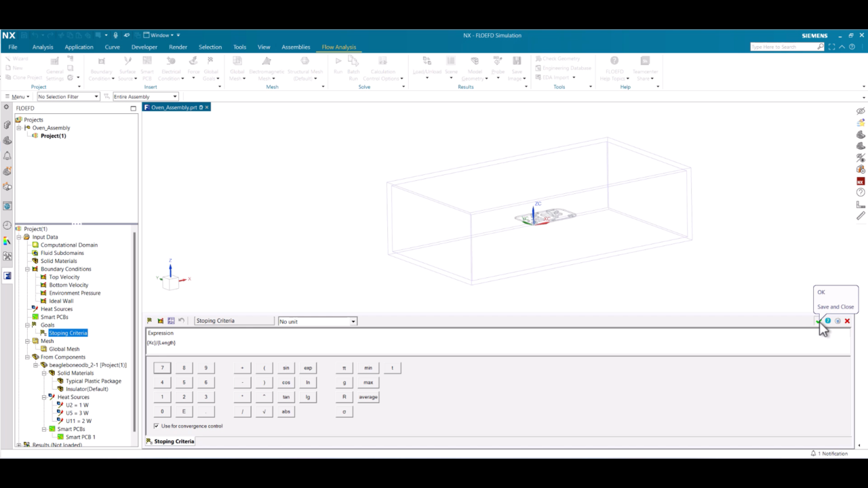The height and width of the screenshot is (488, 868).
Task: Collapse the Heat Sources node under beagleboneodb
Action: tap(45, 397)
